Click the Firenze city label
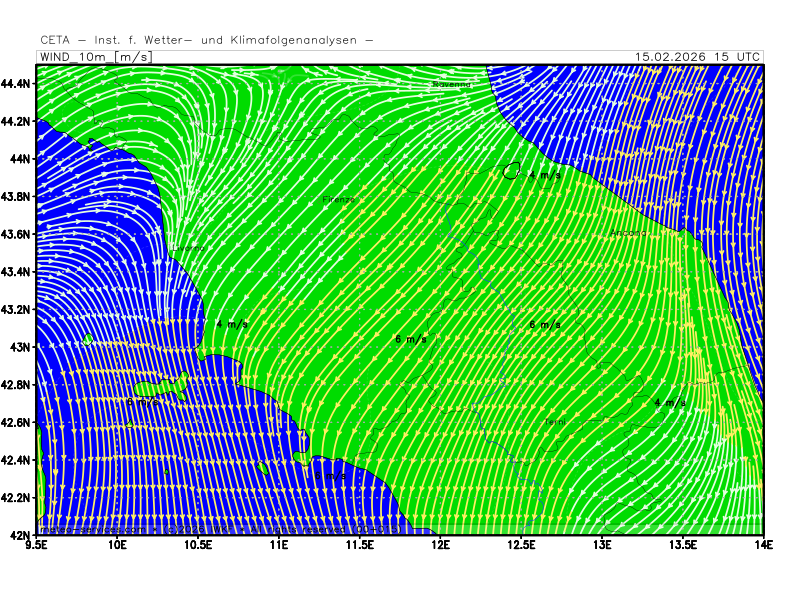The width and height of the screenshot is (800, 600). tap(339, 200)
